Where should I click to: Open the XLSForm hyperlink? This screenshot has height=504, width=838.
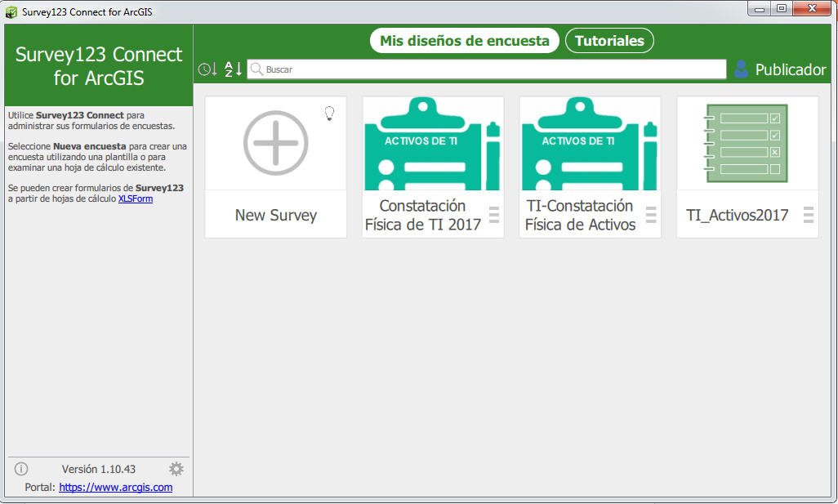(136, 198)
